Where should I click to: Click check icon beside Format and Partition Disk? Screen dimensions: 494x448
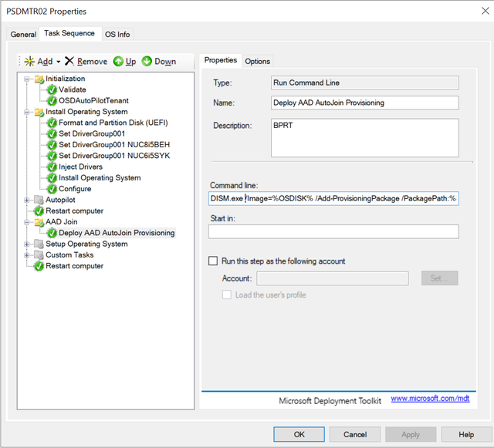click(52, 123)
